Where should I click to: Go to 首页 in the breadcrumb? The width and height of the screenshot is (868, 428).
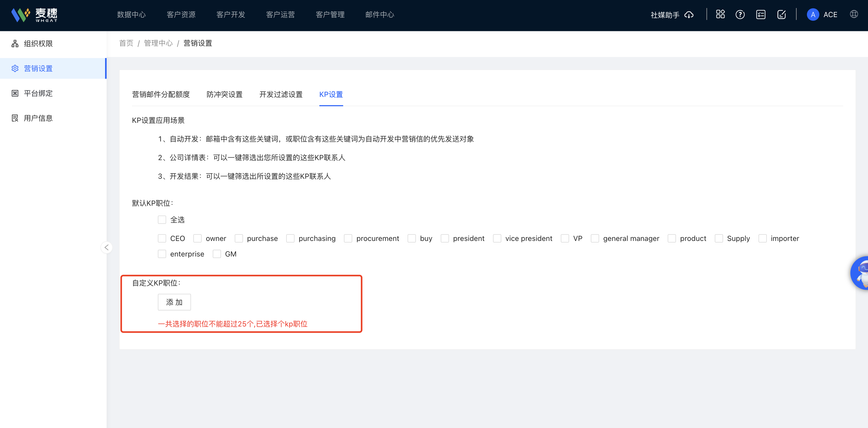(x=126, y=43)
